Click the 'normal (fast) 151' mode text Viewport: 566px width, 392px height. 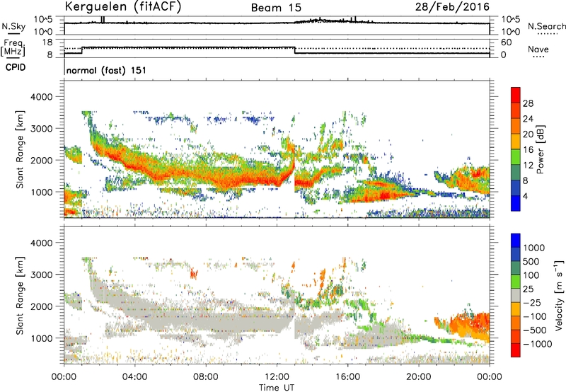pyautogui.click(x=107, y=70)
